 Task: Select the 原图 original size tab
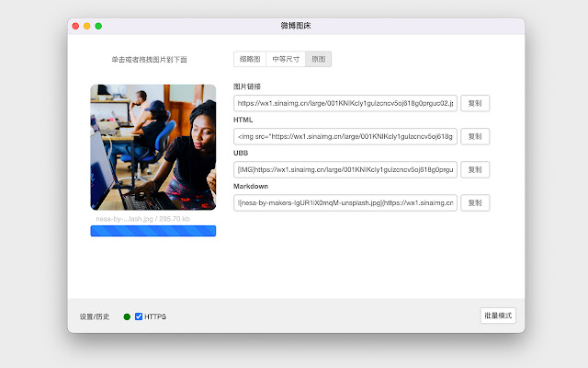click(x=319, y=59)
